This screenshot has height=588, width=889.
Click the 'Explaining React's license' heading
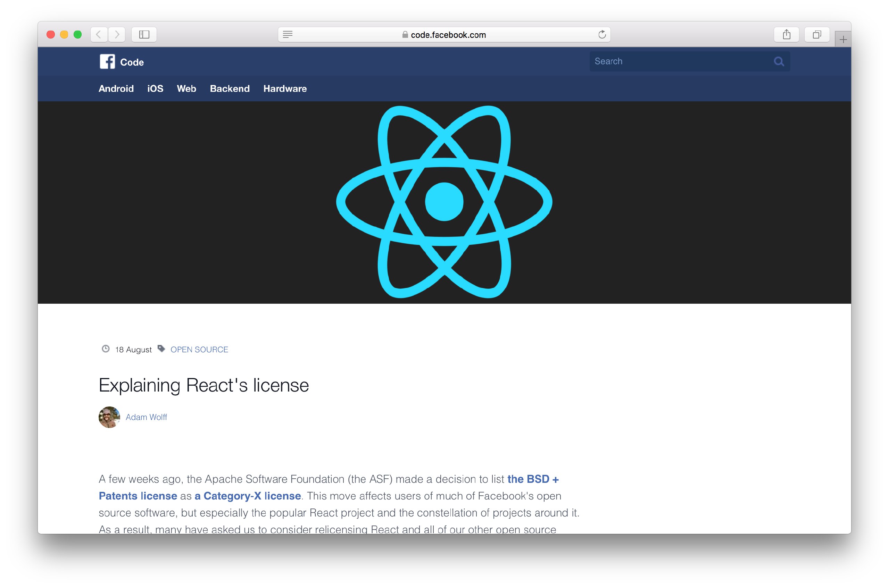coord(204,385)
